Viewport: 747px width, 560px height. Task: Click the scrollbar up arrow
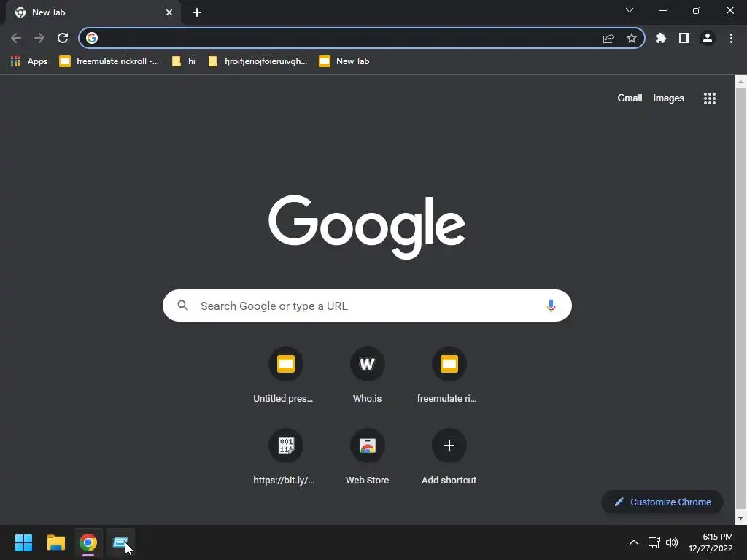coord(741,82)
